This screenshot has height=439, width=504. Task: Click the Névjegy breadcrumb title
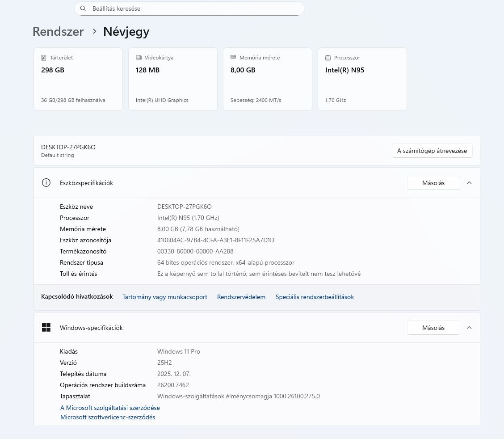[126, 32]
